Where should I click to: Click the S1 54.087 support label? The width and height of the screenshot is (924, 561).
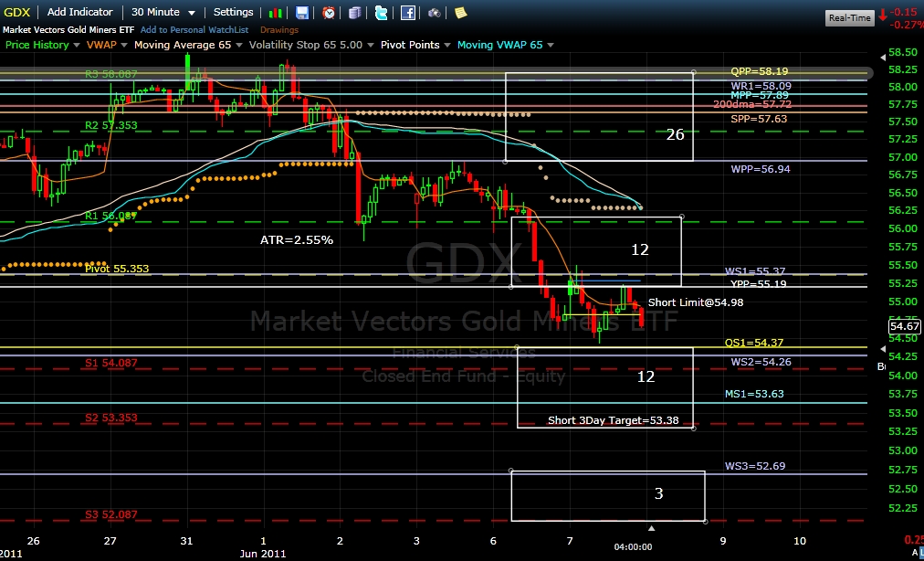point(110,363)
